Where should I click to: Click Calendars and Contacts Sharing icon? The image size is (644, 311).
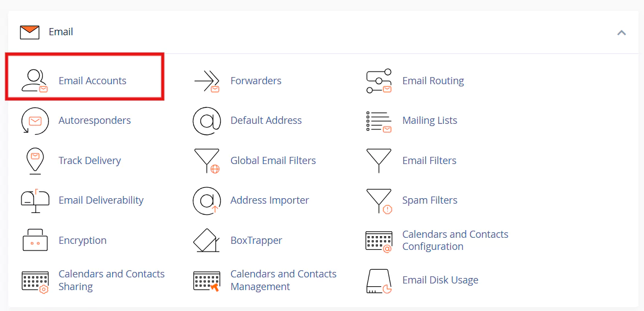(x=35, y=281)
